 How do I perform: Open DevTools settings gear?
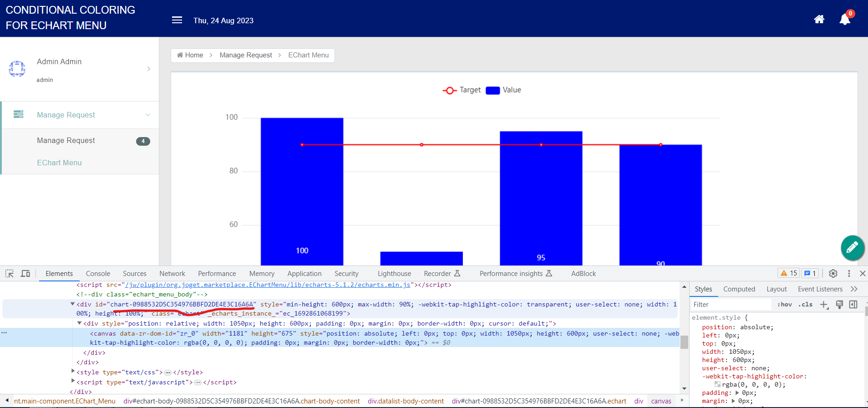click(833, 273)
